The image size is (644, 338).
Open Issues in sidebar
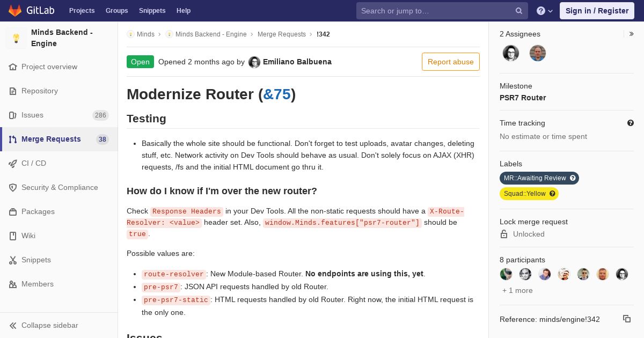[32, 115]
